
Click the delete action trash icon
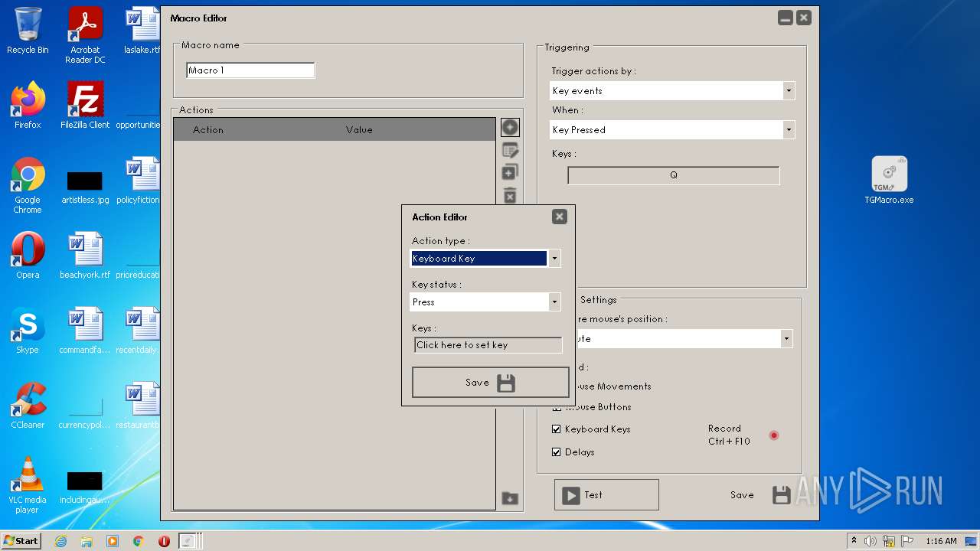click(510, 195)
